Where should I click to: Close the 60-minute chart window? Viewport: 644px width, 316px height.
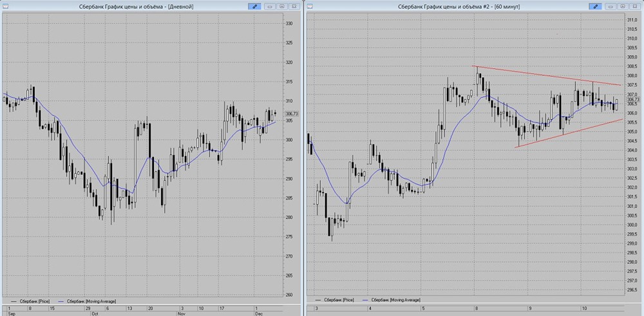point(635,6)
